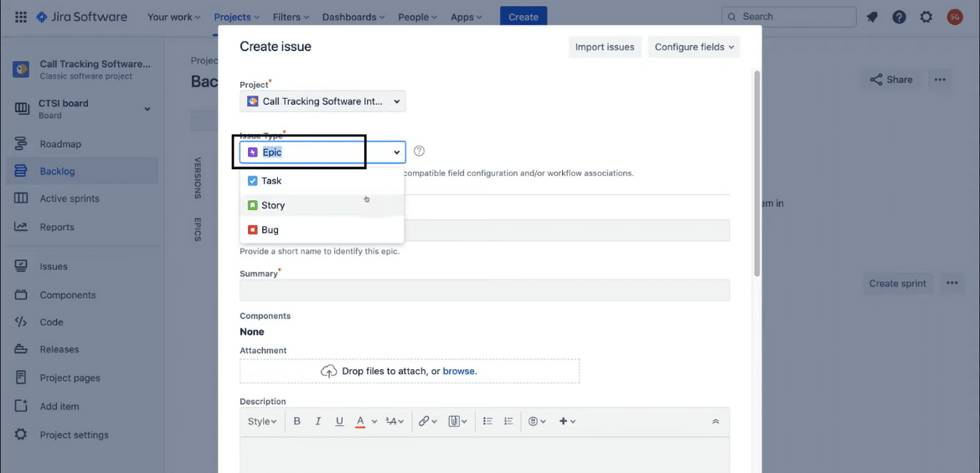Viewport: 980px width, 473px height.
Task: Toggle italic in description editor
Action: pyautogui.click(x=317, y=421)
